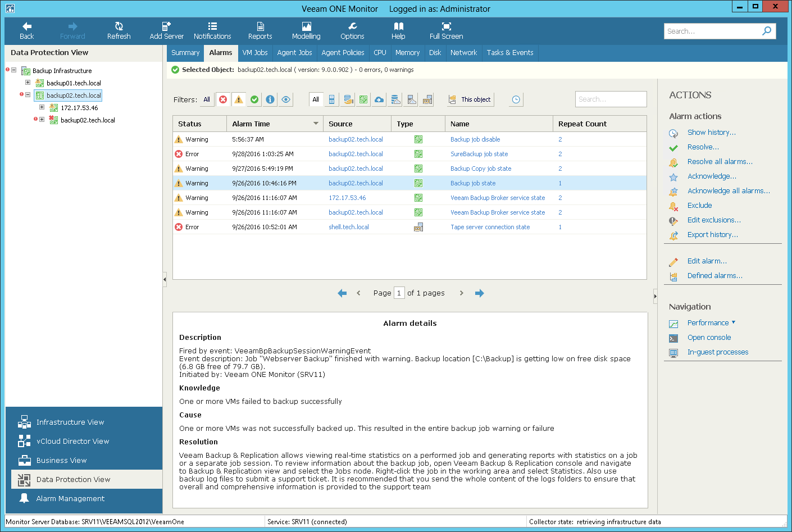Click the Edit alarm pencil icon
This screenshot has height=532, width=792.
(673, 262)
